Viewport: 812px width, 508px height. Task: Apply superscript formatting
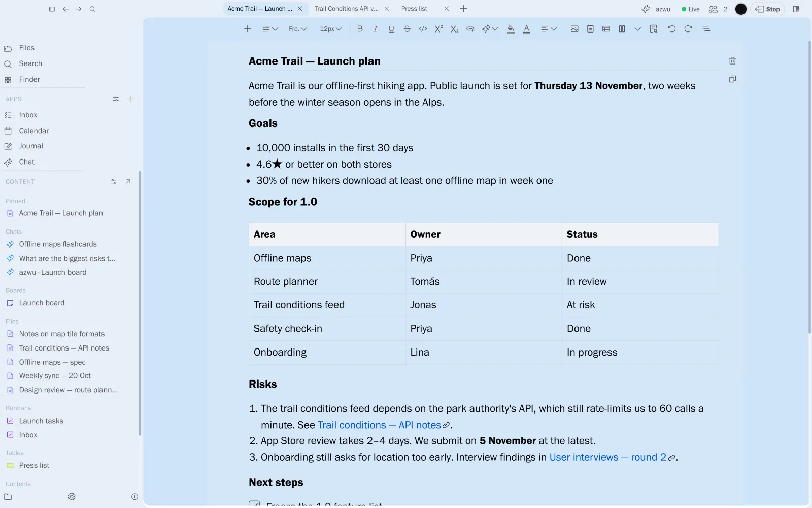click(x=439, y=29)
